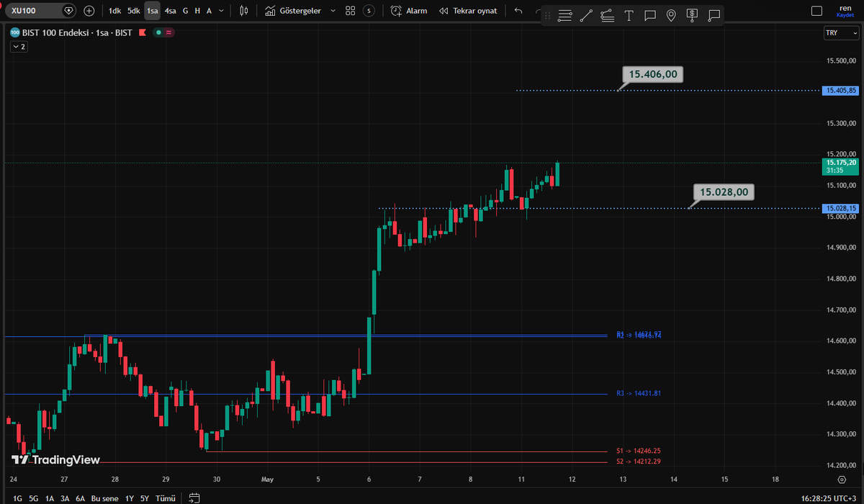Screen dimensions: 864x504
Task: Open the indicator templates grid icon
Action: 350,11
